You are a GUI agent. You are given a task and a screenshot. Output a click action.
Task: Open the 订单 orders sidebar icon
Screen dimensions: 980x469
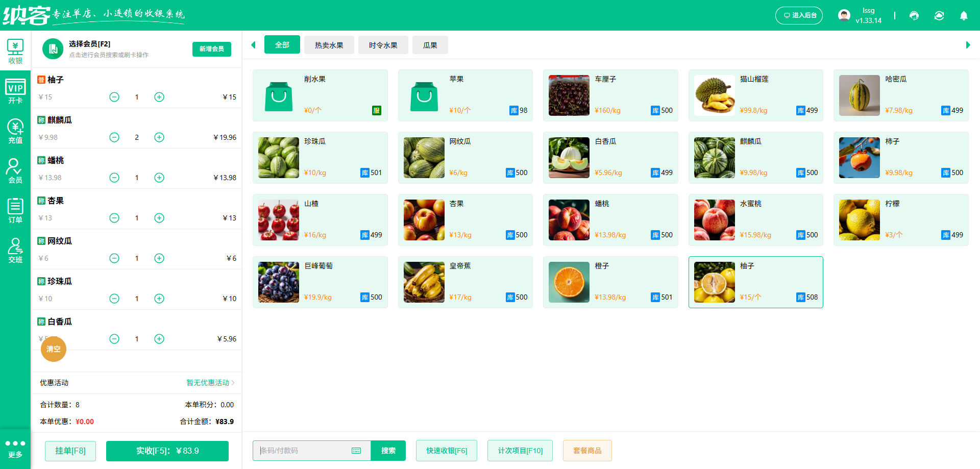(x=15, y=211)
